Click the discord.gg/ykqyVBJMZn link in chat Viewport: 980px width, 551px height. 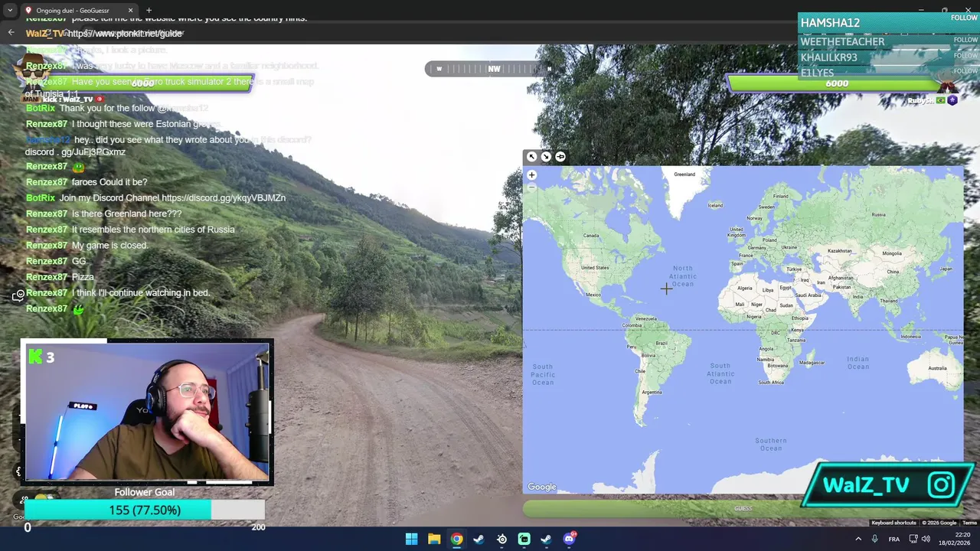(x=224, y=197)
